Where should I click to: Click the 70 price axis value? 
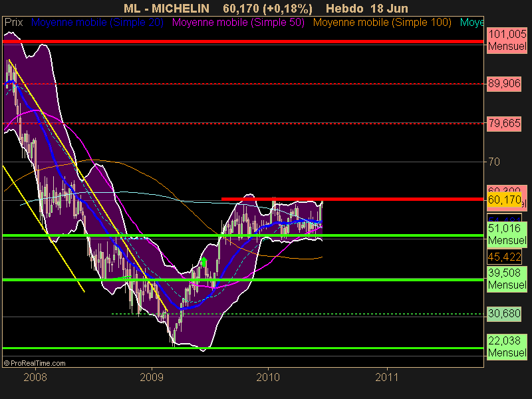tap(494, 162)
